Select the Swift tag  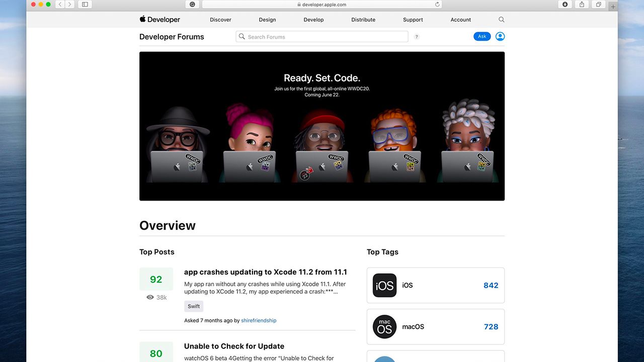coord(194,306)
